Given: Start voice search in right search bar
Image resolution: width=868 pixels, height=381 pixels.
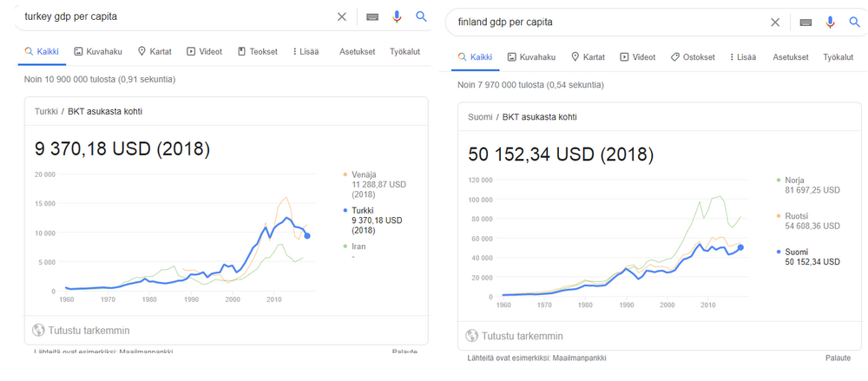Looking at the screenshot, I should click(x=831, y=22).
